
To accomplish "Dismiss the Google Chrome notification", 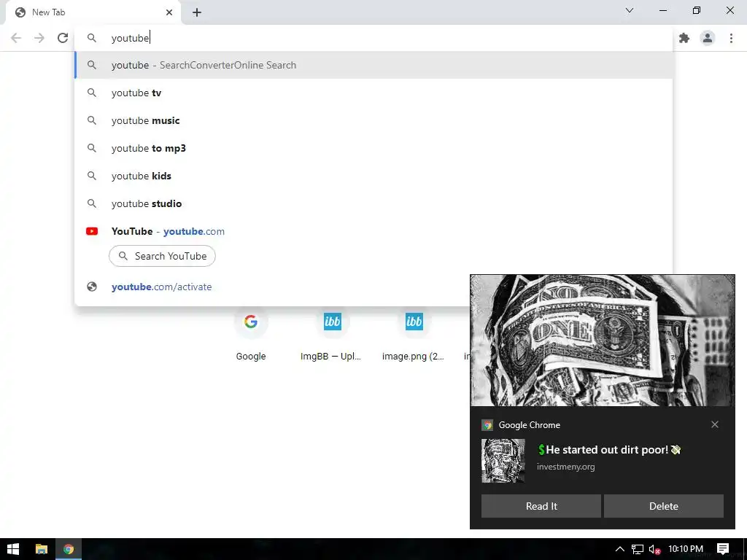I will (715, 424).
